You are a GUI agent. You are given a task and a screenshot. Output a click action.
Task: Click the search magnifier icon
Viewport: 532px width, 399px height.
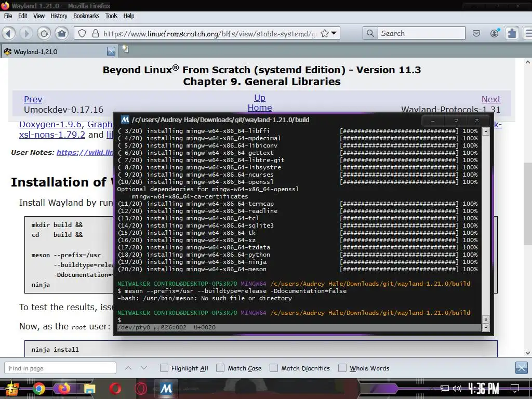point(370,33)
